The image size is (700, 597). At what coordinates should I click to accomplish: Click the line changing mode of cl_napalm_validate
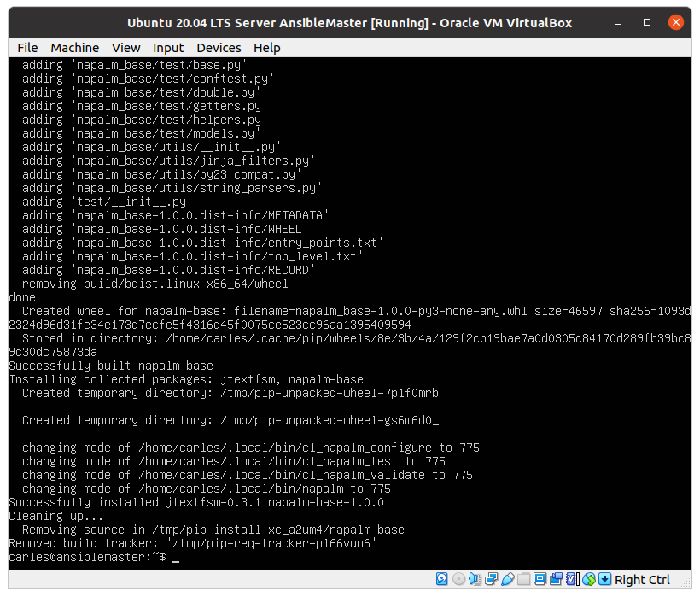pos(248,475)
